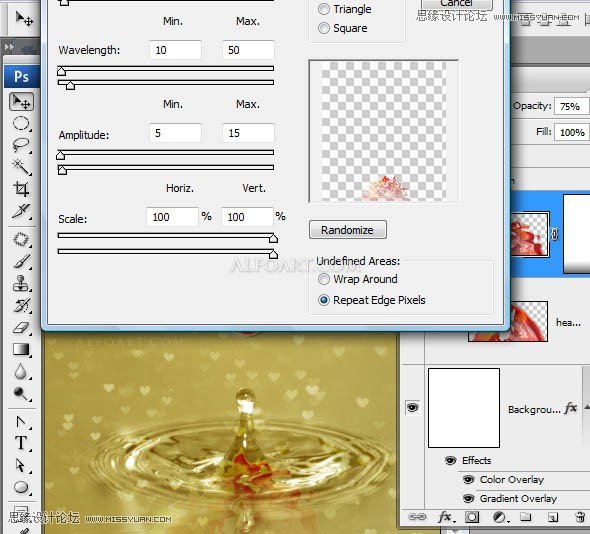Select Repeat Edge Pixels option

(324, 300)
